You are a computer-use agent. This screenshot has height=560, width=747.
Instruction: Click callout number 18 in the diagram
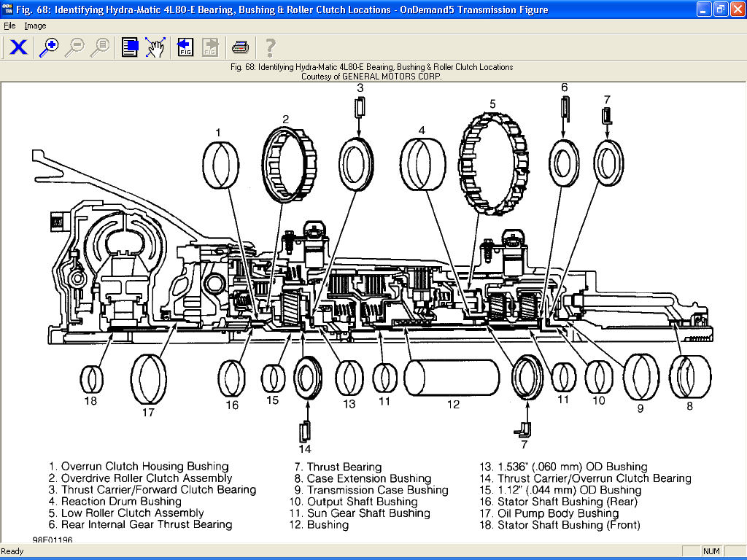[x=90, y=401]
